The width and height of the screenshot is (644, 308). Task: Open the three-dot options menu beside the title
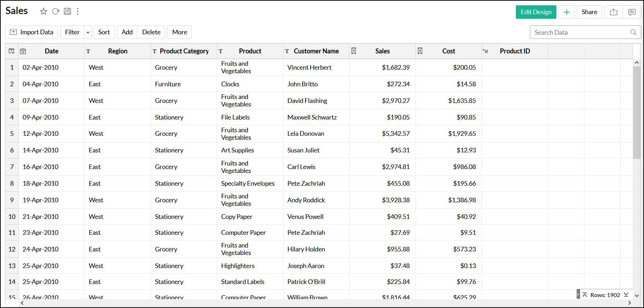tap(78, 11)
